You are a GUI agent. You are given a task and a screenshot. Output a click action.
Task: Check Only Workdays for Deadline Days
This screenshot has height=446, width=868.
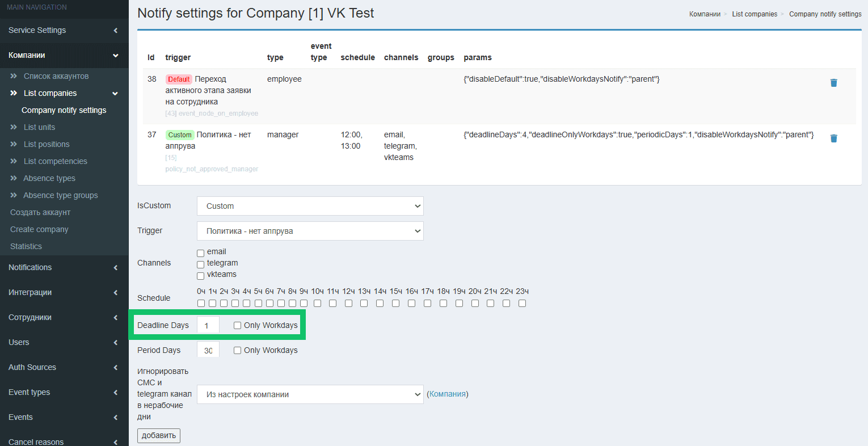(238, 325)
